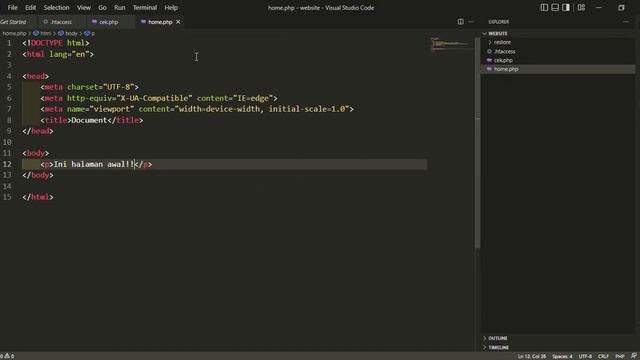This screenshot has width=640, height=360.
Task: Close the home.php tab
Action: [178, 22]
